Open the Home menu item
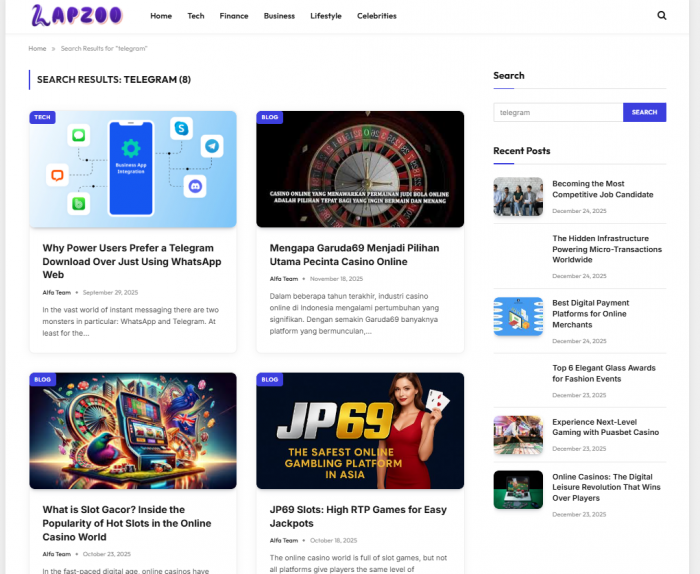Image resolution: width=700 pixels, height=574 pixels. pos(161,16)
